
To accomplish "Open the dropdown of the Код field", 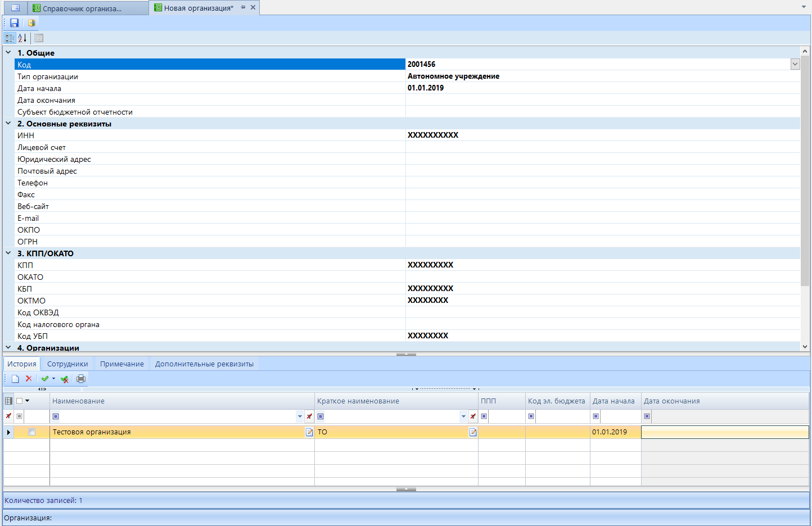I will point(795,64).
